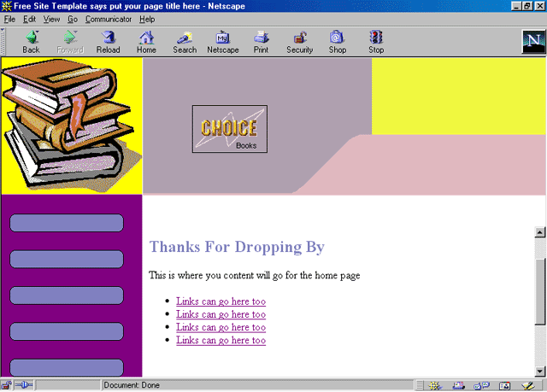Screen dimensions: 547x392
Task: Click the Shop toolbar button
Action: (x=338, y=42)
